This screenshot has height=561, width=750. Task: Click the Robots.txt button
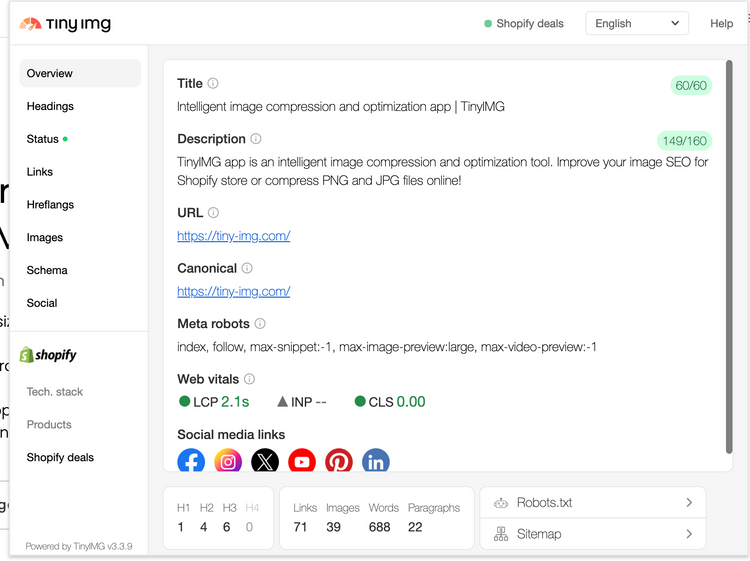[593, 503]
